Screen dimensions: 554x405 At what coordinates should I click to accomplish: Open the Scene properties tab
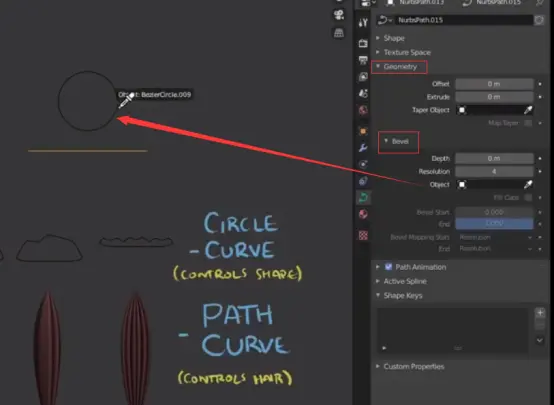tap(363, 94)
